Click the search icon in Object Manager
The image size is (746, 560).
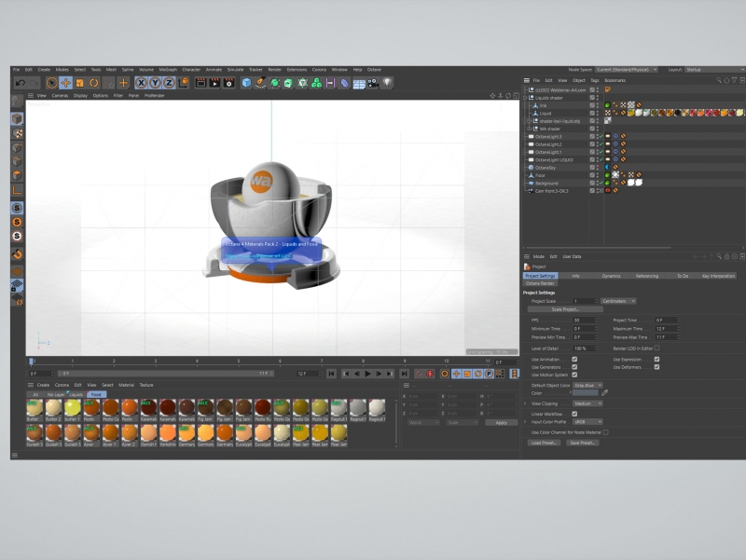[720, 80]
